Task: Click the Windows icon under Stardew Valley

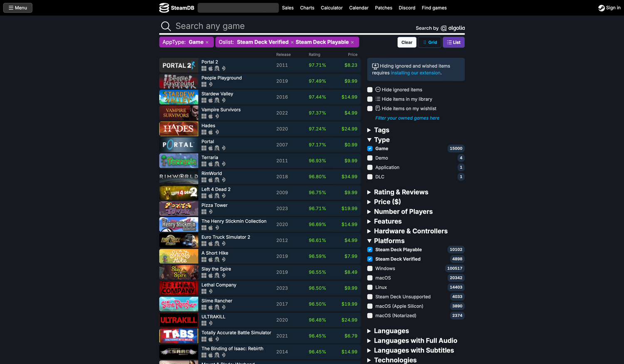Action: [x=204, y=100]
